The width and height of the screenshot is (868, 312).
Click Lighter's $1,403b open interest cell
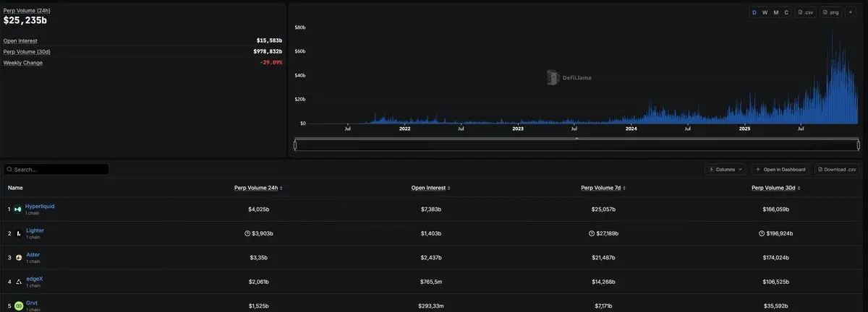click(431, 233)
